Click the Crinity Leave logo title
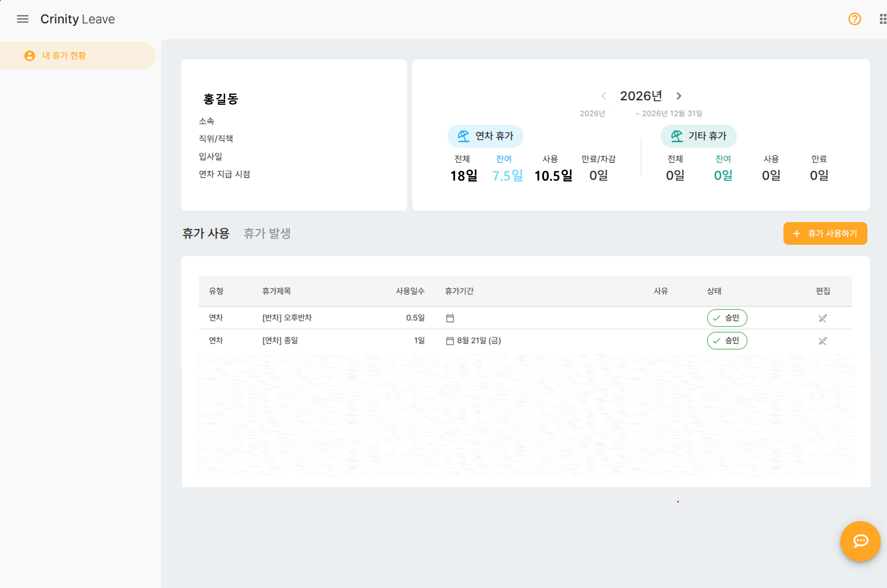887x588 pixels. (x=78, y=19)
